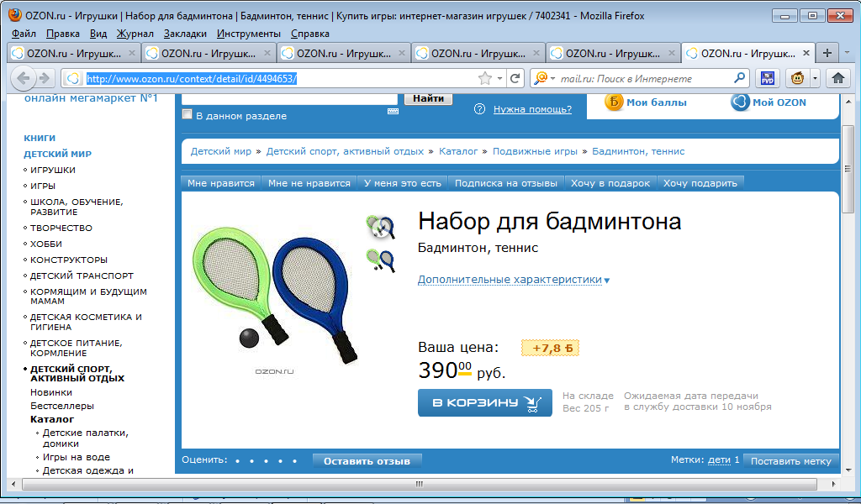Click the OZON site search input field
This screenshot has width=861, height=504.
click(x=289, y=99)
